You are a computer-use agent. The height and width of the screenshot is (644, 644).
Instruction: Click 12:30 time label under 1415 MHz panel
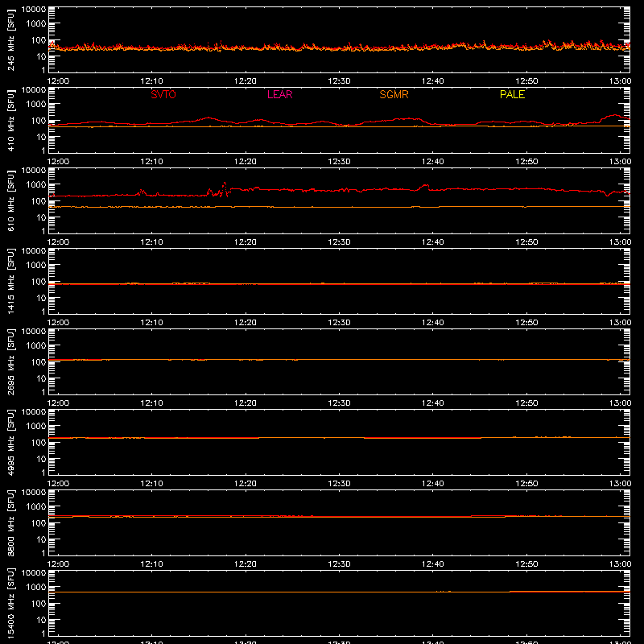(x=339, y=323)
